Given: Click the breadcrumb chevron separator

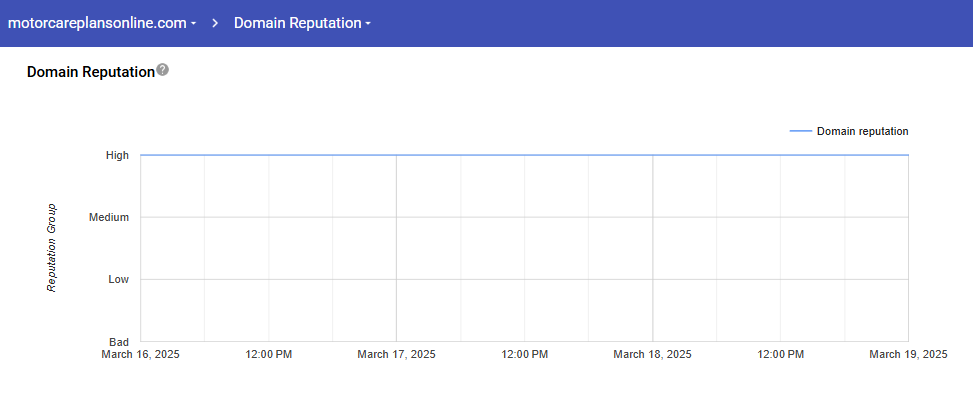Looking at the screenshot, I should pos(215,23).
